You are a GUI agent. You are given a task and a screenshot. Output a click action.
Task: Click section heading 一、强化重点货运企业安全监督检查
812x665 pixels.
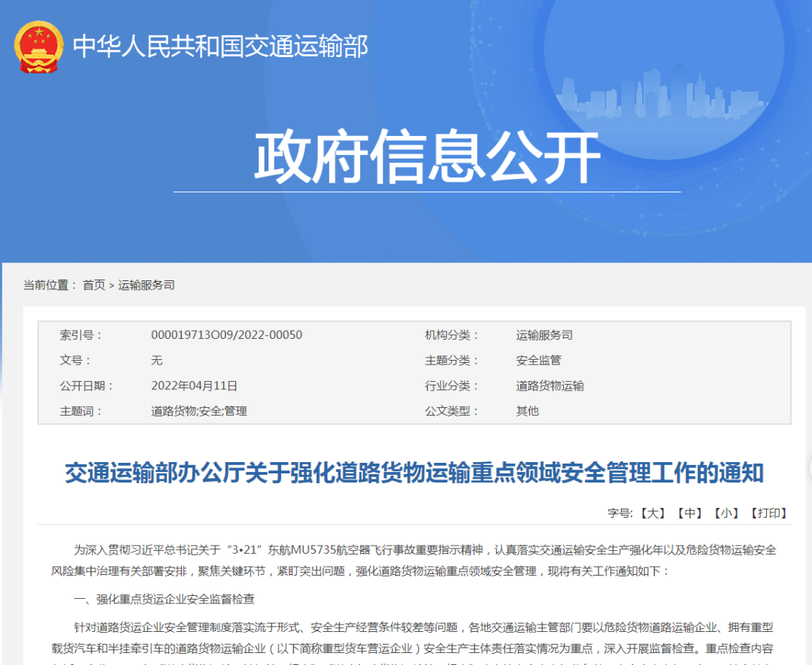coord(164,600)
